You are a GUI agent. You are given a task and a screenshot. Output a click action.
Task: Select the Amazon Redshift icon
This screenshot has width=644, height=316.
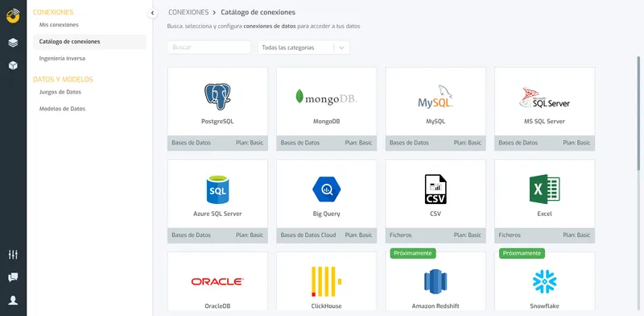[436, 282]
